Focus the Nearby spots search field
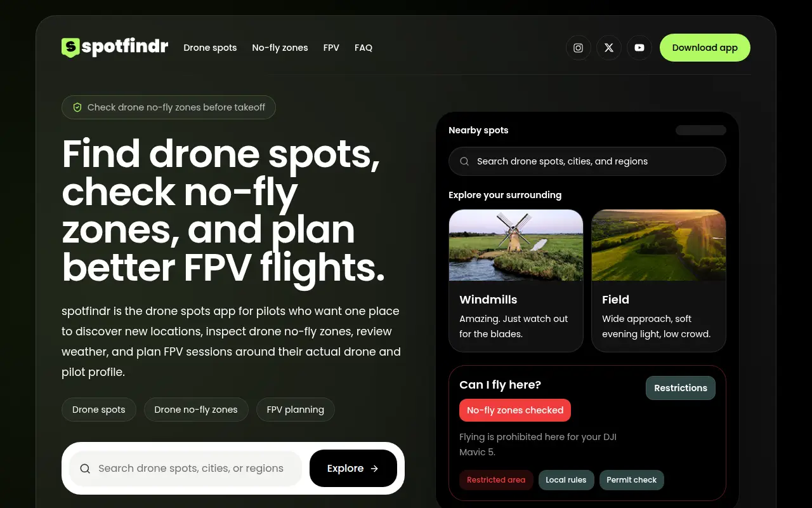 click(587, 161)
